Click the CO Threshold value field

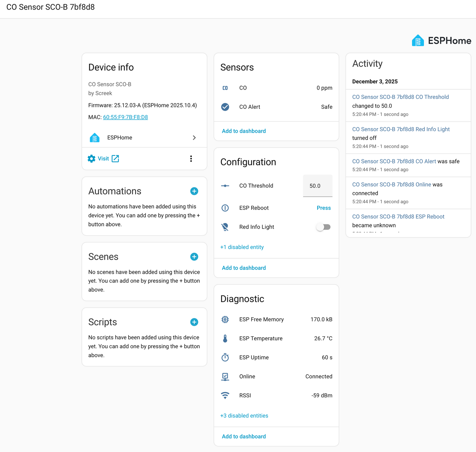tap(317, 186)
